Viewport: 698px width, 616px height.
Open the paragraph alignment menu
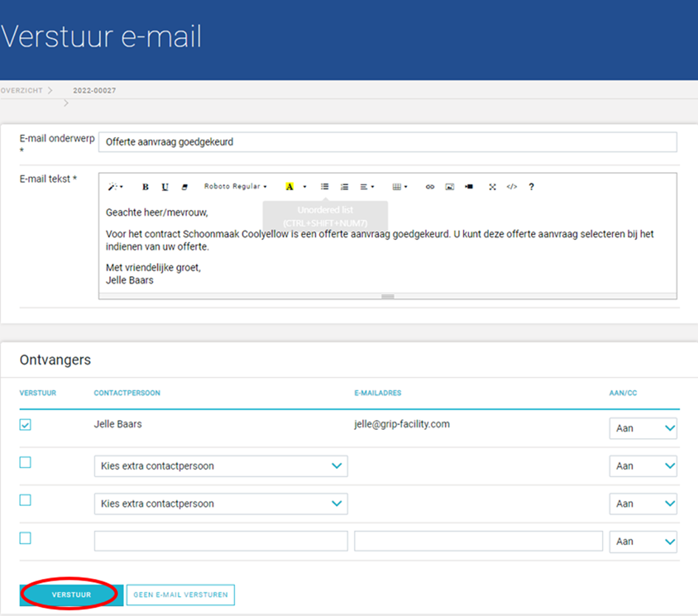pos(367,187)
